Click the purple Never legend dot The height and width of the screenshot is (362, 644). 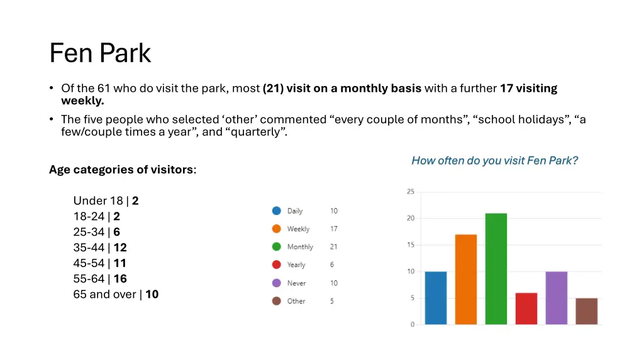tap(277, 283)
